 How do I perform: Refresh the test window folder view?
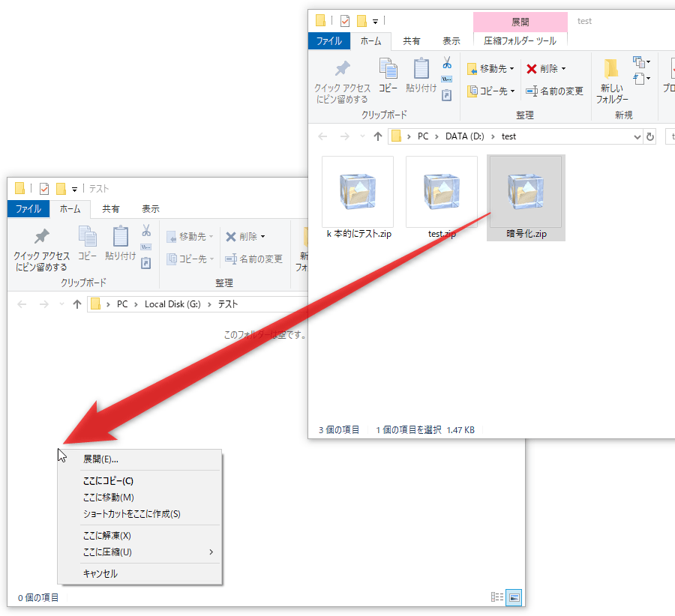pyautogui.click(x=650, y=137)
